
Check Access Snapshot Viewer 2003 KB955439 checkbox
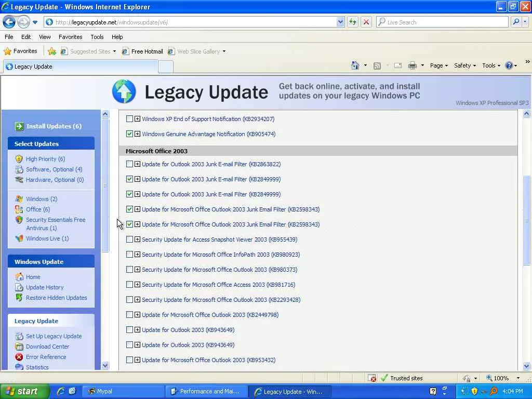pos(129,239)
